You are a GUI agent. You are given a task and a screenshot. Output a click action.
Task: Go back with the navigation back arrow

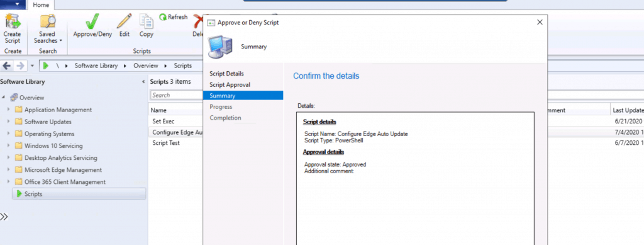[x=7, y=66]
